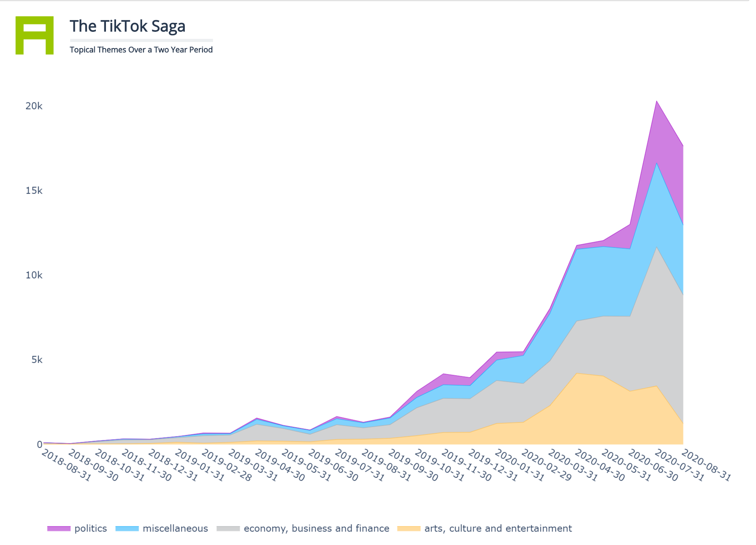
Task: Click the chart title The TikTok Saga
Action: (x=128, y=26)
